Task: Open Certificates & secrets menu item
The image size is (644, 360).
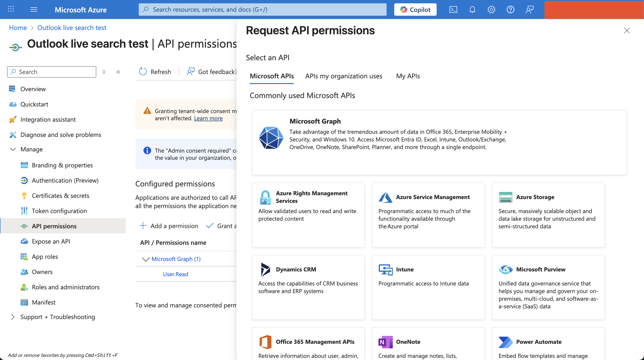Action: (61, 196)
